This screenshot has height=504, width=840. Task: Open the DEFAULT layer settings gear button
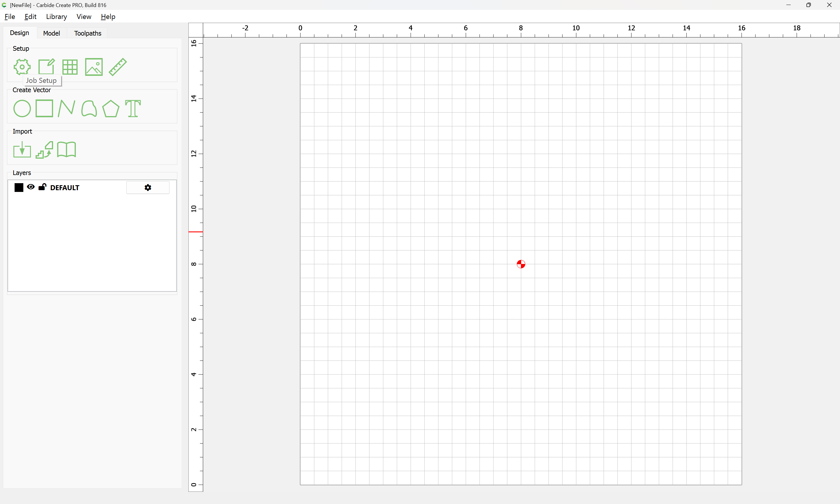point(148,188)
